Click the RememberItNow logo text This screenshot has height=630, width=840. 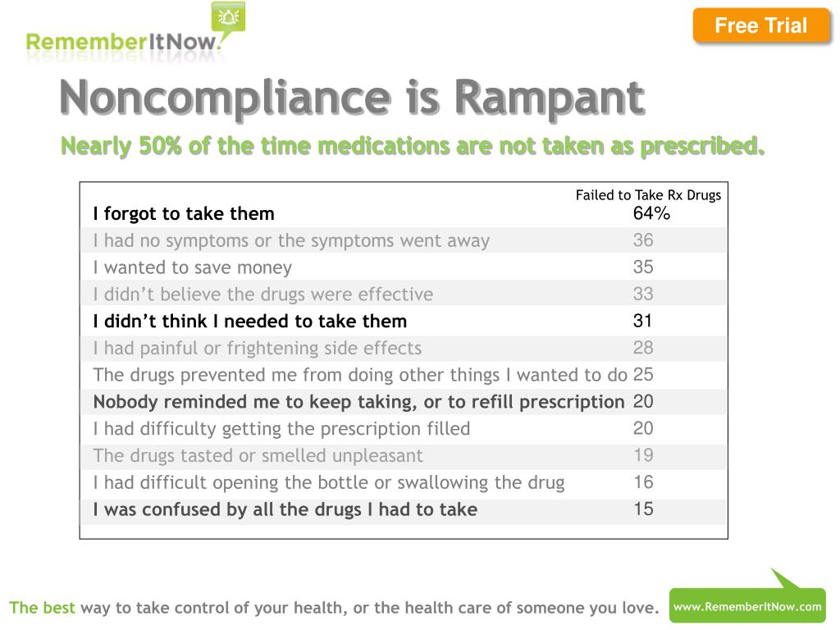(x=123, y=42)
